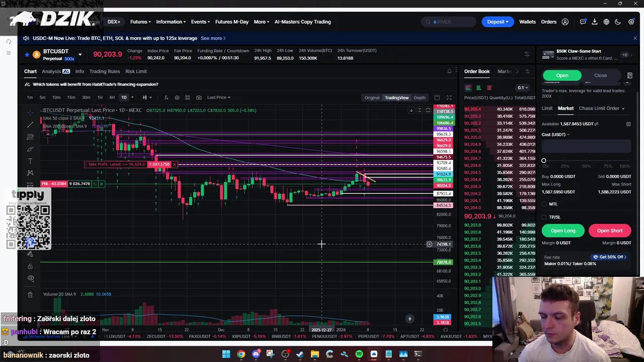Select the trend line drawing tool
Image resolution: width=644 pixels, height=362 pixels.
coord(30,124)
